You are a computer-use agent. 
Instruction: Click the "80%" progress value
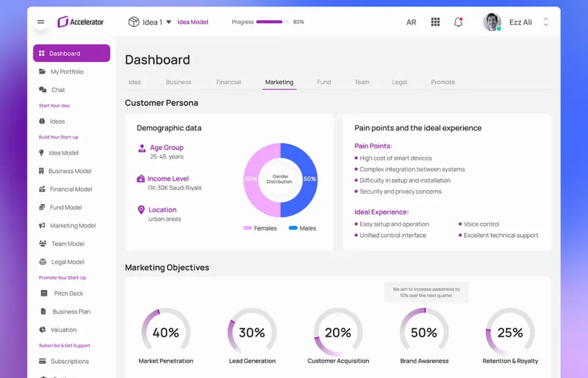tap(298, 22)
